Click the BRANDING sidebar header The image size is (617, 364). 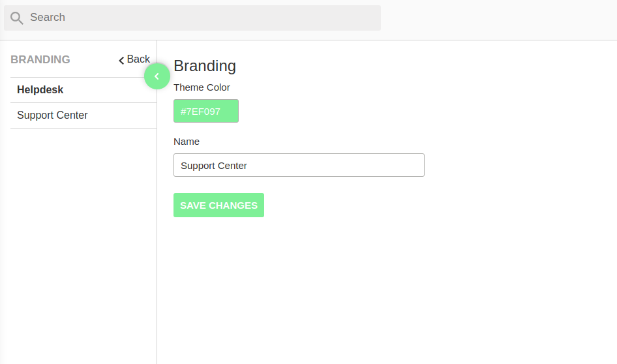coord(40,59)
